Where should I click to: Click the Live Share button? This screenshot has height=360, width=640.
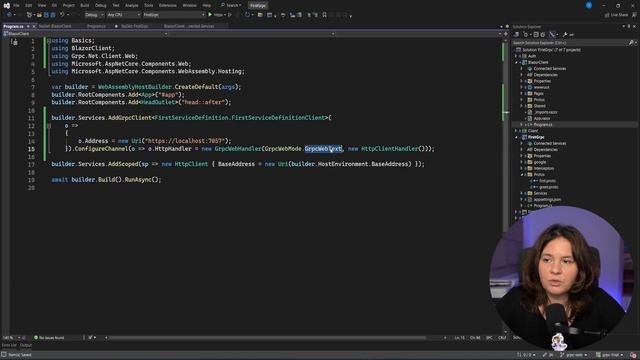point(616,15)
